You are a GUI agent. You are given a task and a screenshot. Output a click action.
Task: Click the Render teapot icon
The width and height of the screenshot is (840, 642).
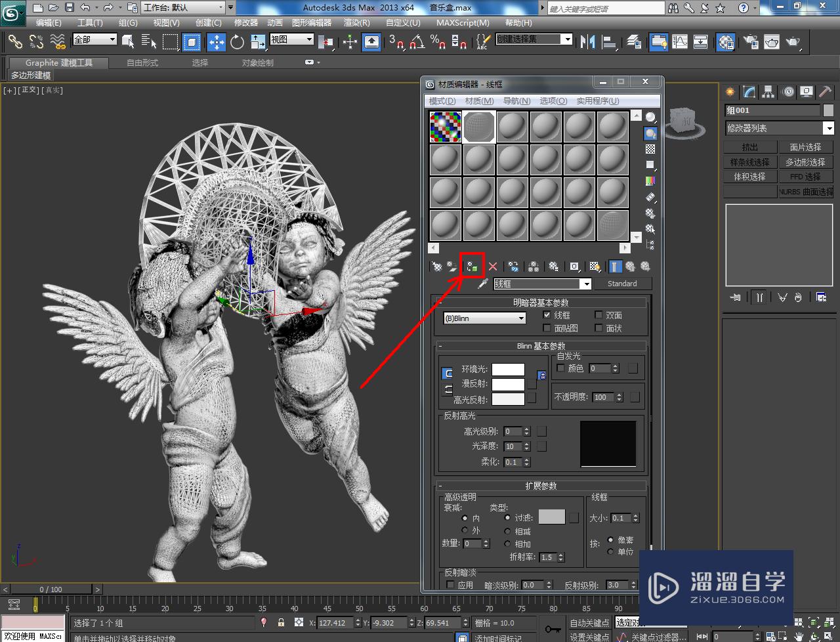tap(793, 42)
